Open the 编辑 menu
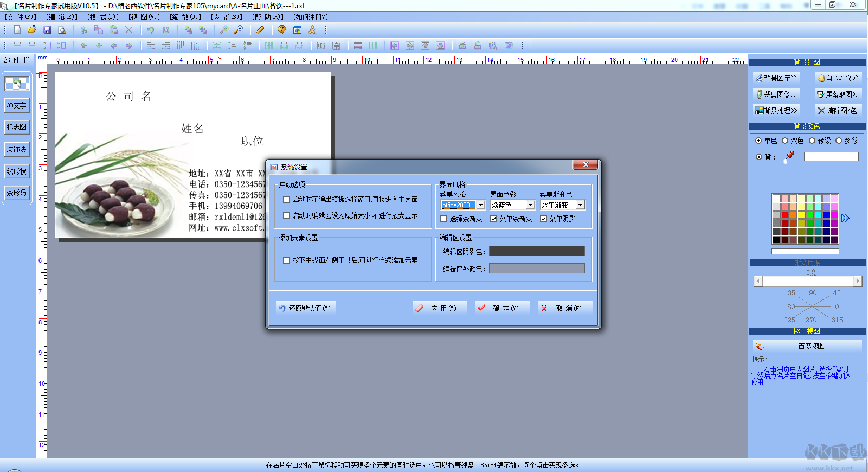868x472 pixels. pyautogui.click(x=62, y=17)
